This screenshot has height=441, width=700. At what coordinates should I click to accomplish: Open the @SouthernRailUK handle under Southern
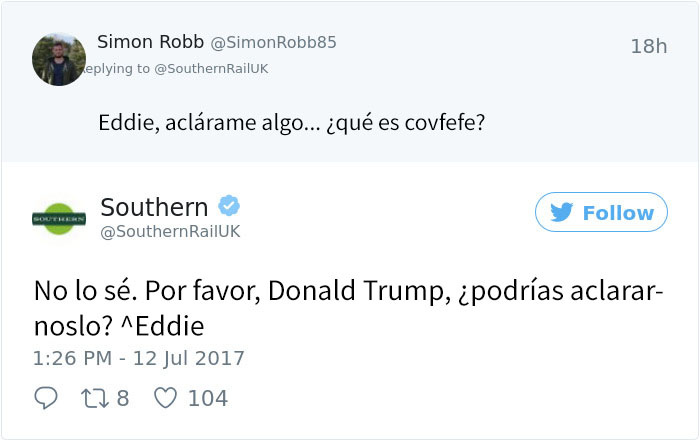170,232
